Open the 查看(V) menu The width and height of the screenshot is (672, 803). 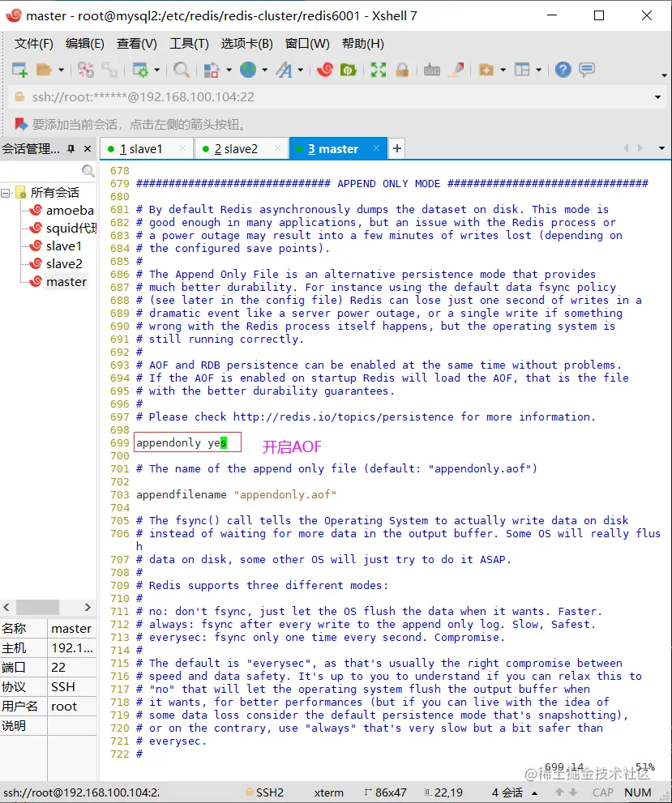[x=137, y=44]
